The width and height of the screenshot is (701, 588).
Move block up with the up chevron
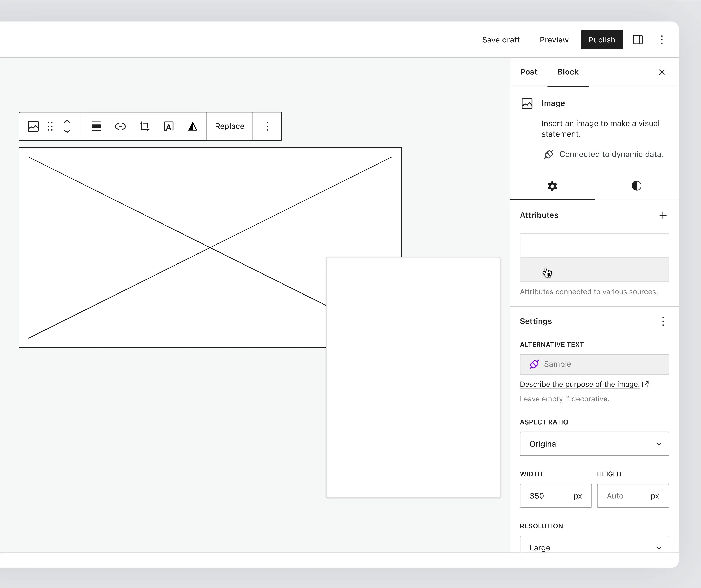click(67, 122)
